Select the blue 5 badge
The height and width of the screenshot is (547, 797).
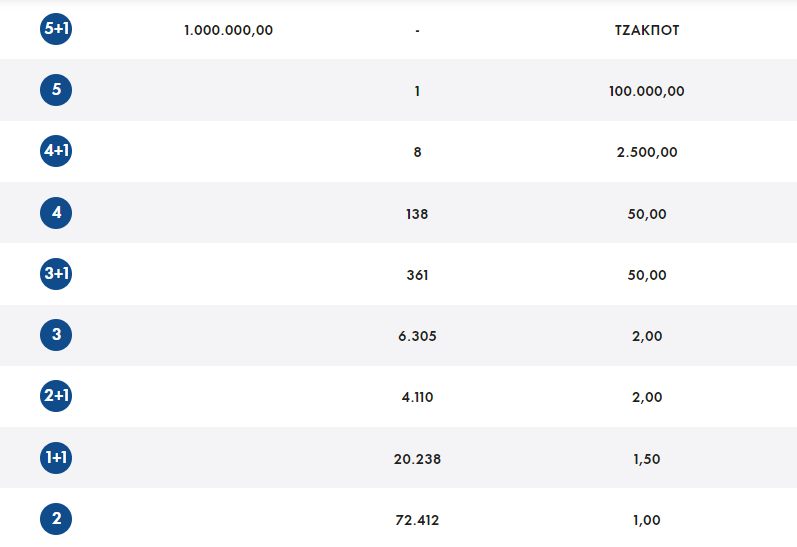click(56, 90)
